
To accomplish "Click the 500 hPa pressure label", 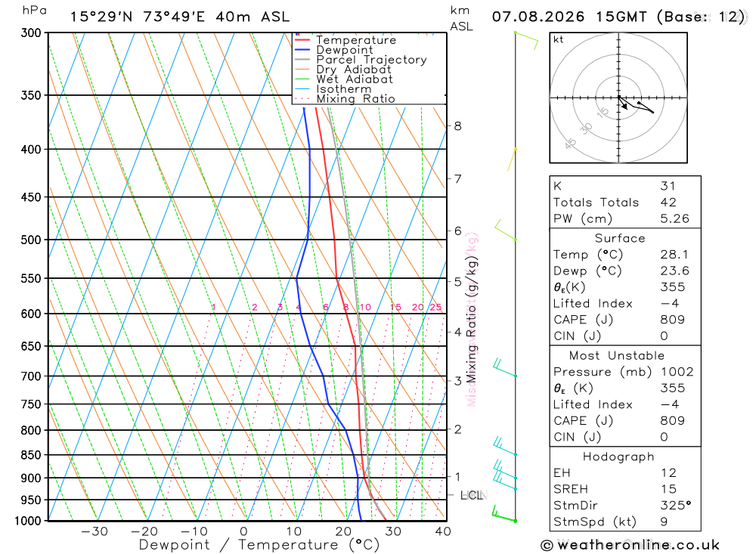I will tap(31, 240).
